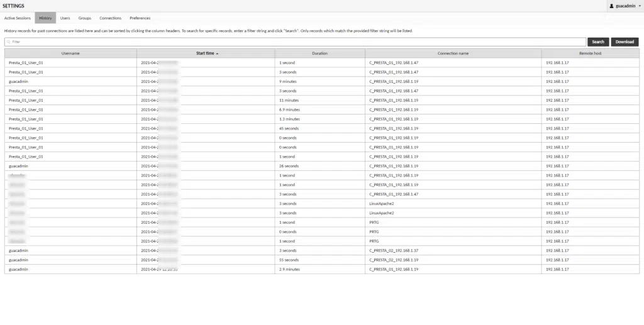Open the Connections tab
This screenshot has height=325, width=644.
click(110, 18)
